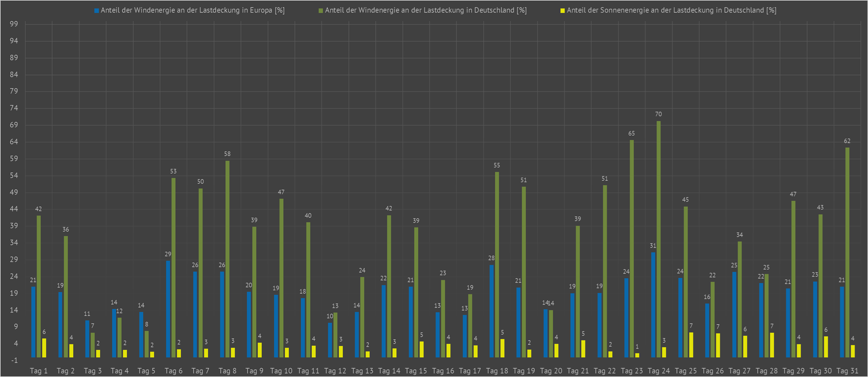Click the green bar labeled 62 at Tag 31
The width and height of the screenshot is (868, 377).
[x=847, y=252]
